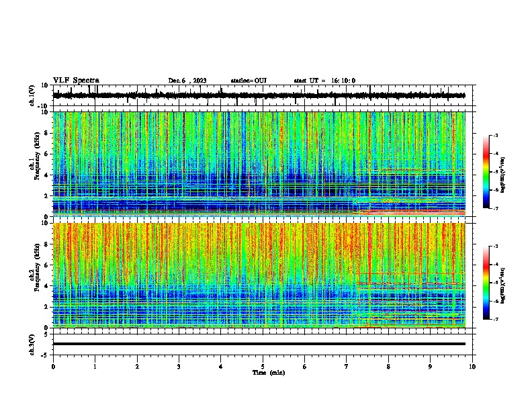
Task: Click the "VLF Spectra" plot title
Action: (76, 81)
